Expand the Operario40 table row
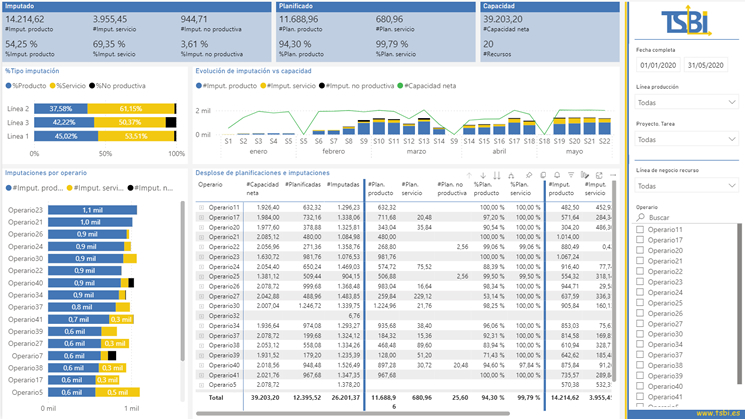 (201, 365)
